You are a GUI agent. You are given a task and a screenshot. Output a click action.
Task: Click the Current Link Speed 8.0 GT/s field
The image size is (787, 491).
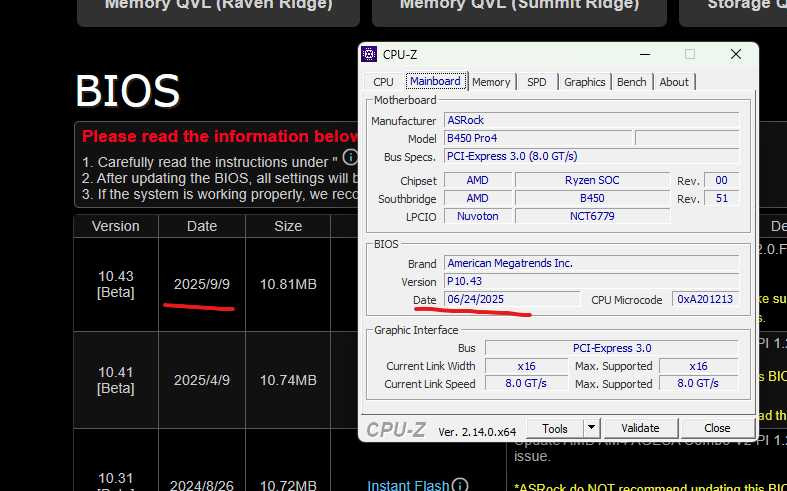click(x=527, y=384)
